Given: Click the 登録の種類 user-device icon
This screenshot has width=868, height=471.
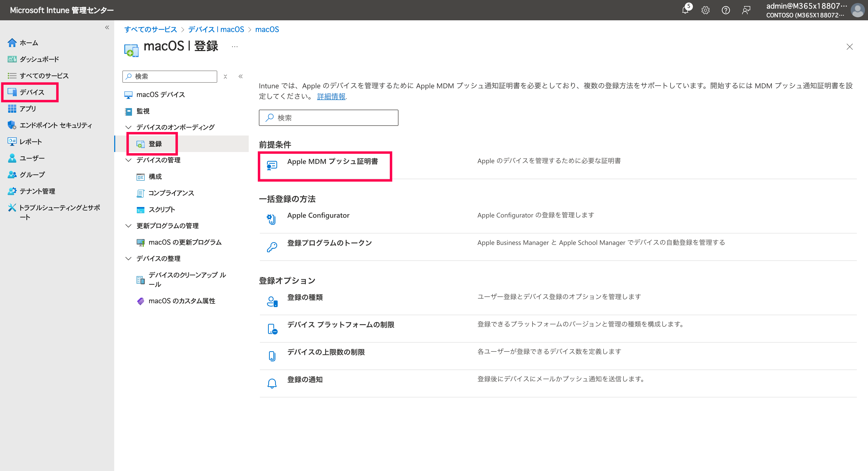Looking at the screenshot, I should [272, 301].
